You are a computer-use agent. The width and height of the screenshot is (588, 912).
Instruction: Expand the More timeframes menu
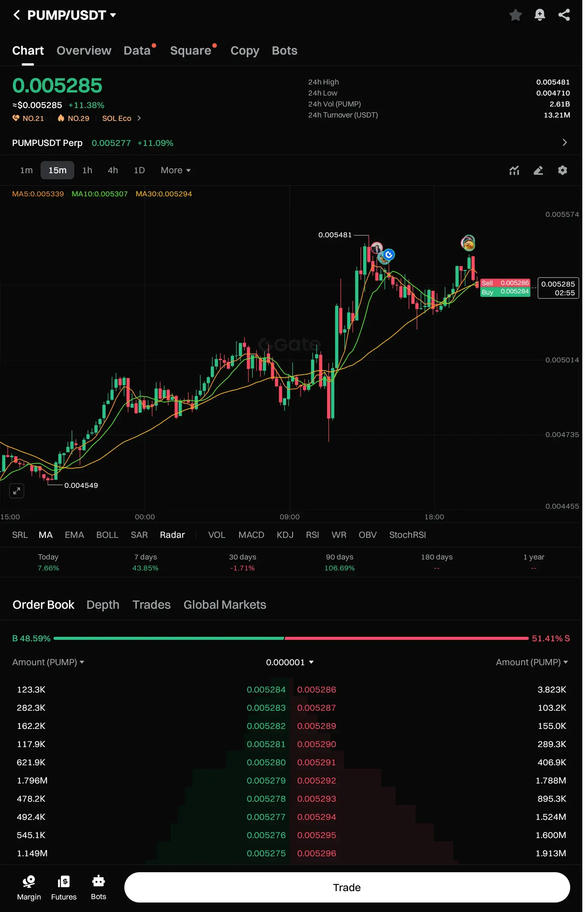(x=176, y=170)
